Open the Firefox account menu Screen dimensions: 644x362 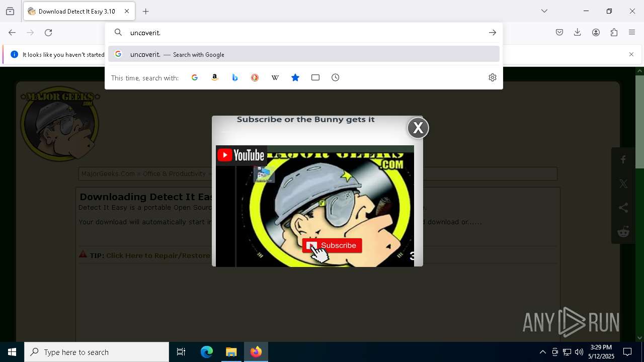[x=596, y=33]
